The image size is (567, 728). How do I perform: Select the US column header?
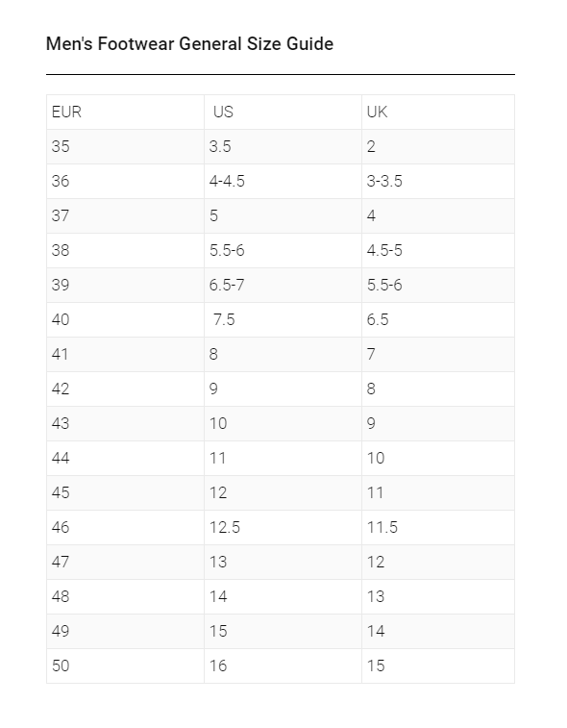283,112
